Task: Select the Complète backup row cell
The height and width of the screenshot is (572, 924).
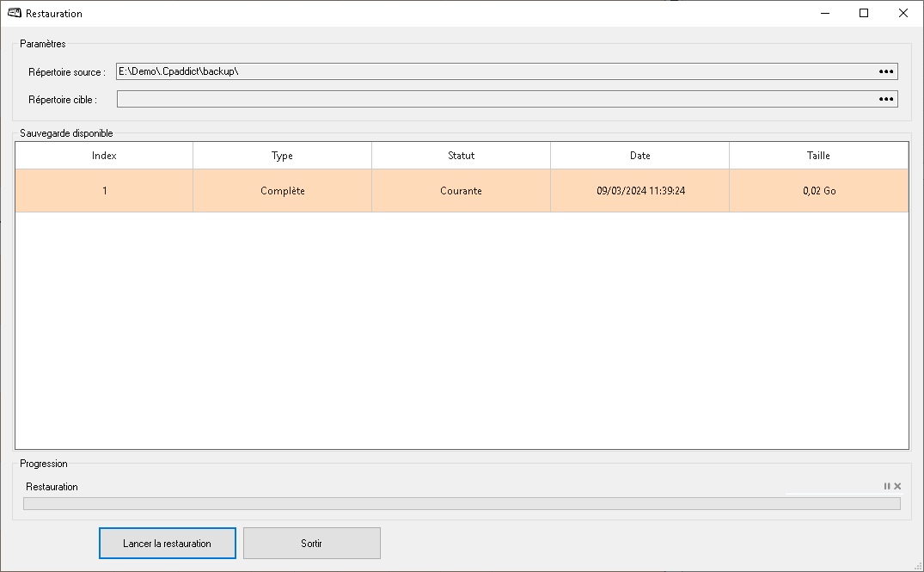Action: click(x=282, y=191)
